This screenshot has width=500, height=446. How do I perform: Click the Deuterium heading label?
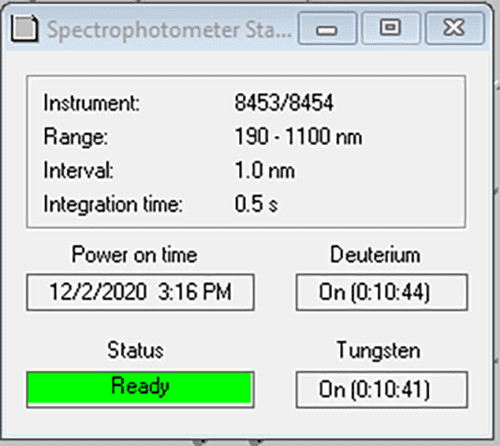375,255
